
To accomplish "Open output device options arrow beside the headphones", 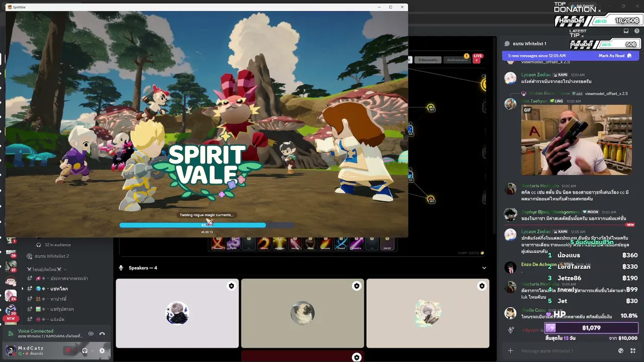I will click(93, 350).
